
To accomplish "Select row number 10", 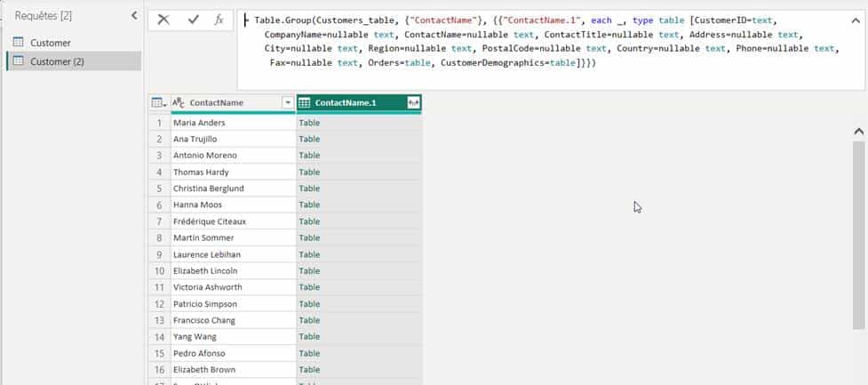I will coord(159,270).
